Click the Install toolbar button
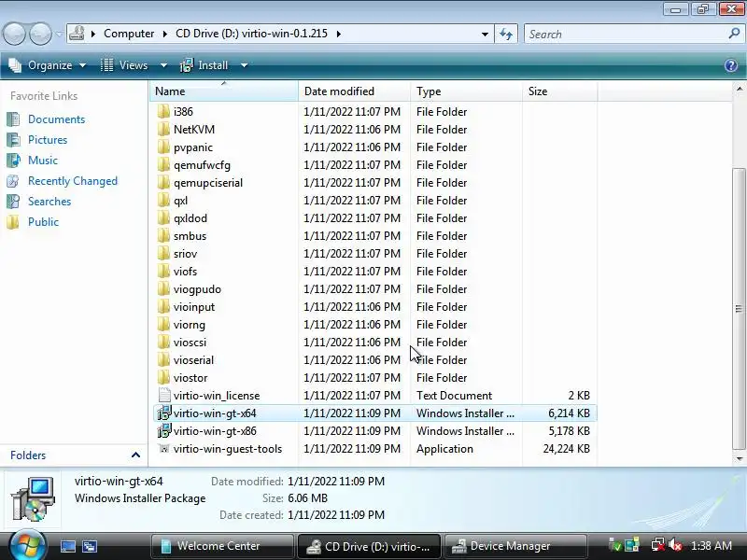Viewport: 747px width, 560px height. point(204,65)
